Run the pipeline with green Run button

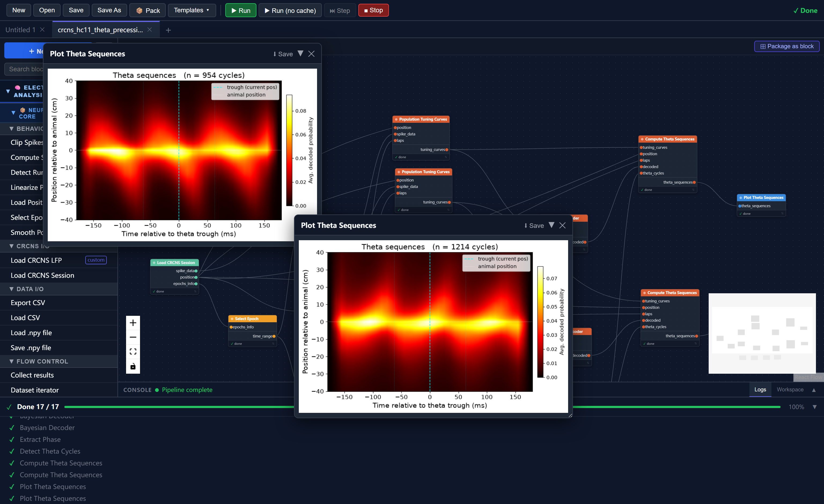(x=241, y=10)
